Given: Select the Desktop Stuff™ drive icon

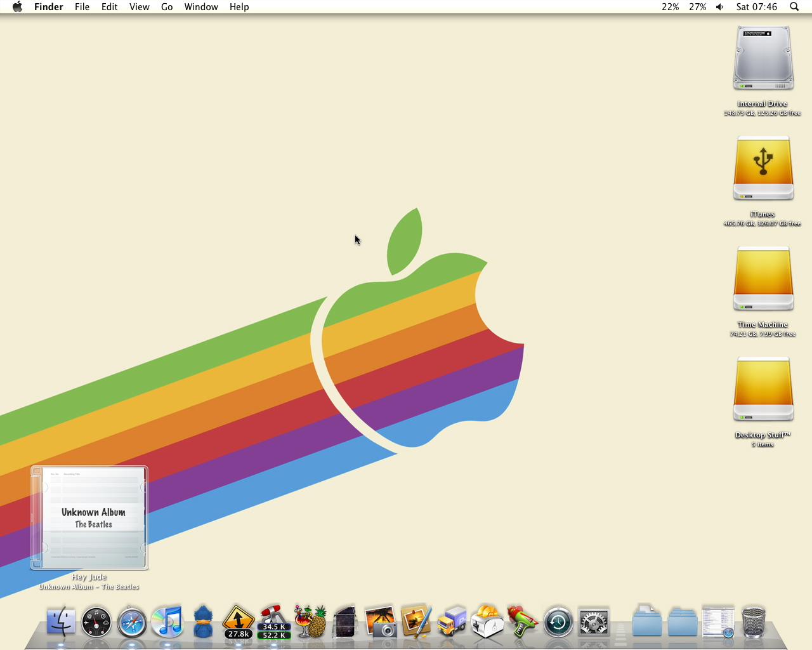Looking at the screenshot, I should [x=763, y=390].
